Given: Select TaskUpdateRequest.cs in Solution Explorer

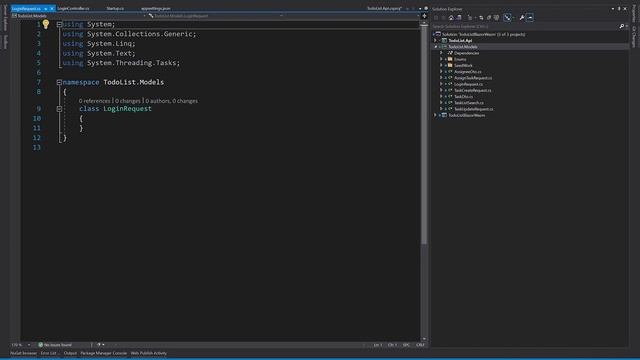Looking at the screenshot, I should (x=473, y=109).
